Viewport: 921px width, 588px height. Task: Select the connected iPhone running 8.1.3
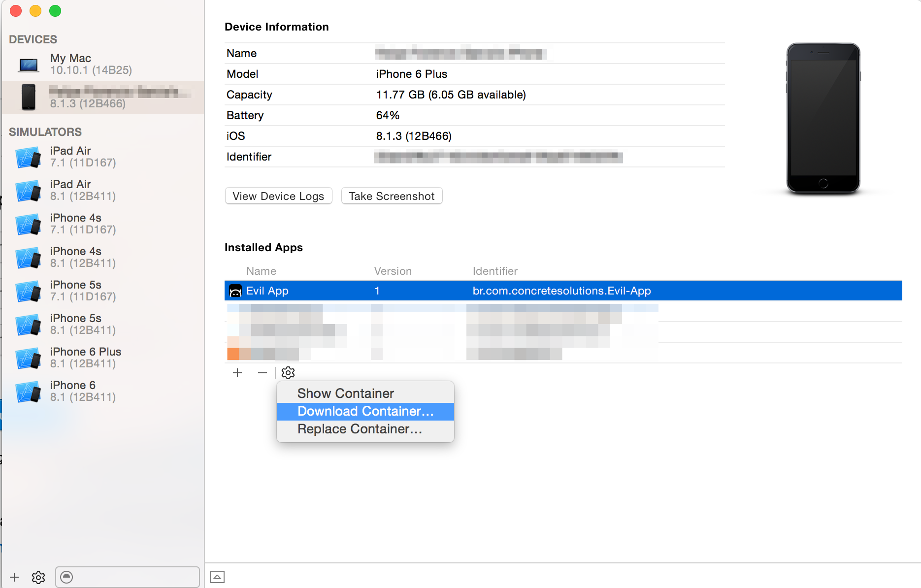tap(103, 98)
